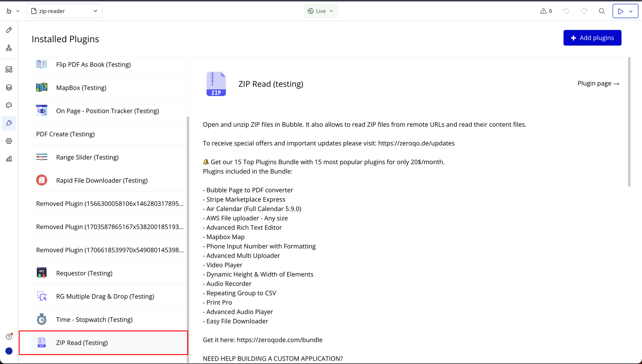Open the Workflow tab icon
Screen dimensions: 642x364
coord(9,48)
